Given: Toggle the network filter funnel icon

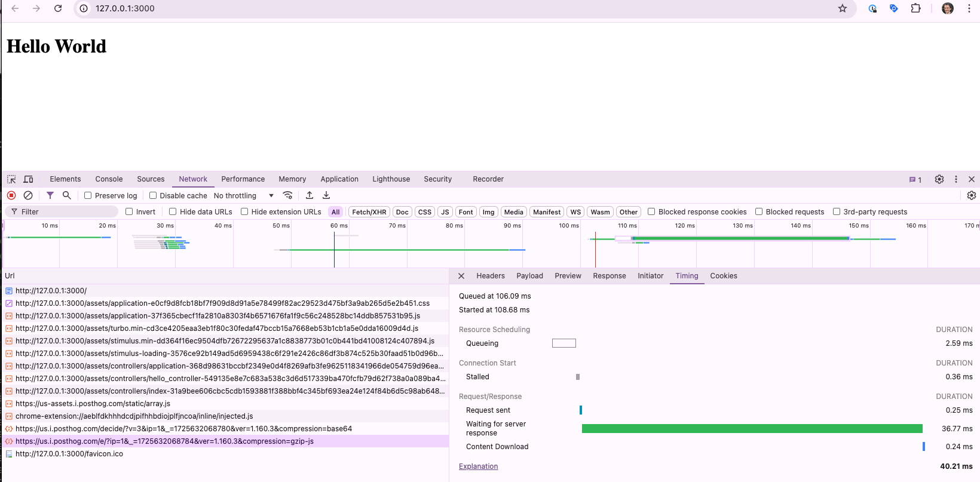Looking at the screenshot, I should coord(50,195).
